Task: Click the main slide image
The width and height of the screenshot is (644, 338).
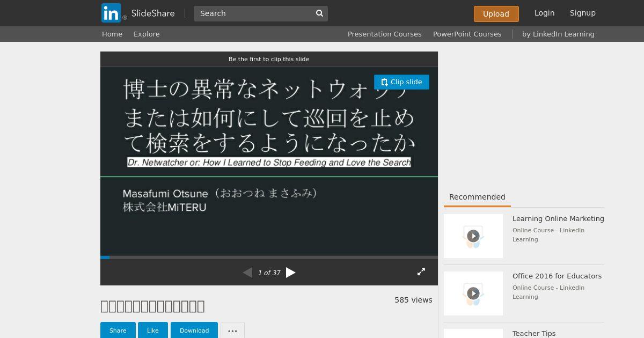Action: click(x=269, y=161)
